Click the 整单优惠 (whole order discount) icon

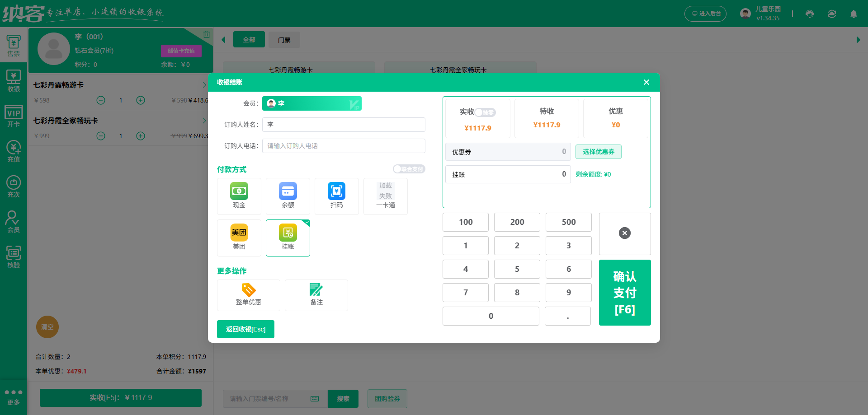tap(248, 295)
